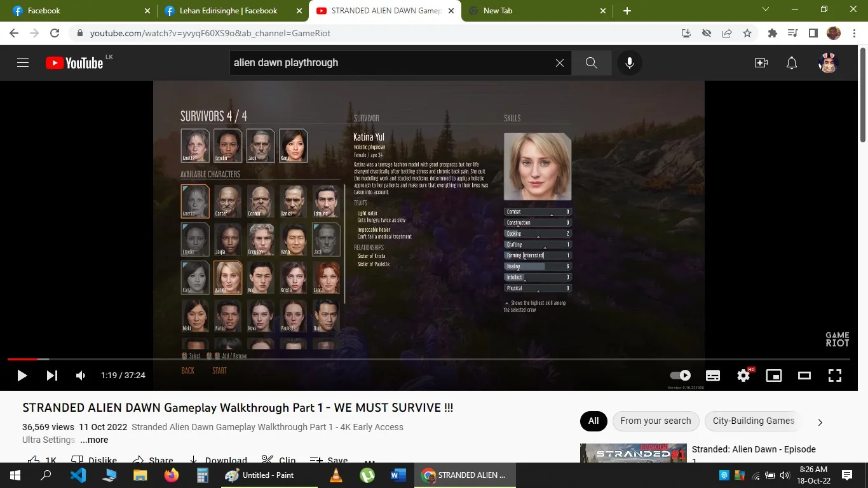Launch Visual Studio Code from taskbar
868x488 pixels.
[78, 475]
